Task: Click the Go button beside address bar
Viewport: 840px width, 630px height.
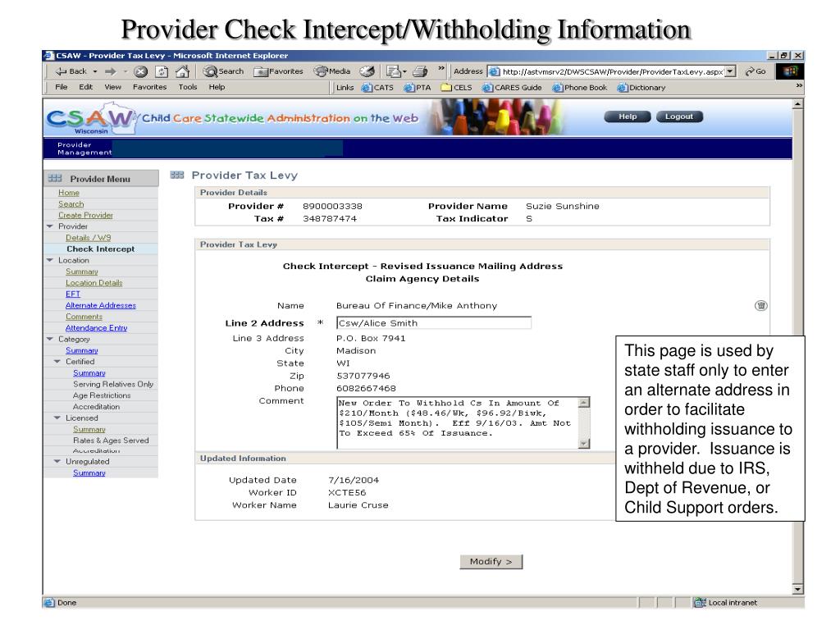Action: click(756, 71)
